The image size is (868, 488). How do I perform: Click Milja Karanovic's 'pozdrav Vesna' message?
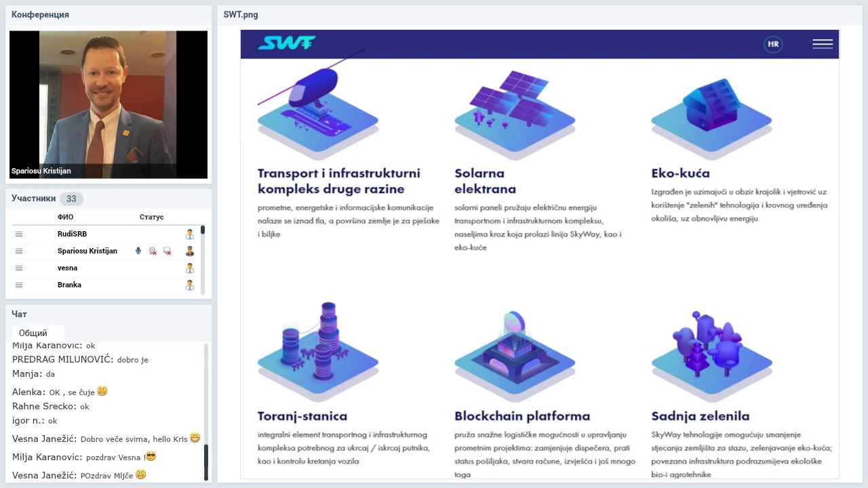[84, 457]
